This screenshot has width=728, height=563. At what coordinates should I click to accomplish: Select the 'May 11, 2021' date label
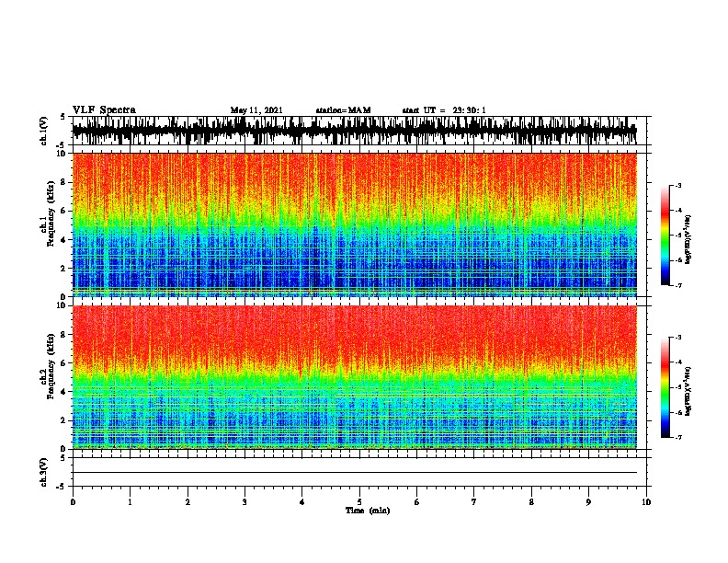256,110
